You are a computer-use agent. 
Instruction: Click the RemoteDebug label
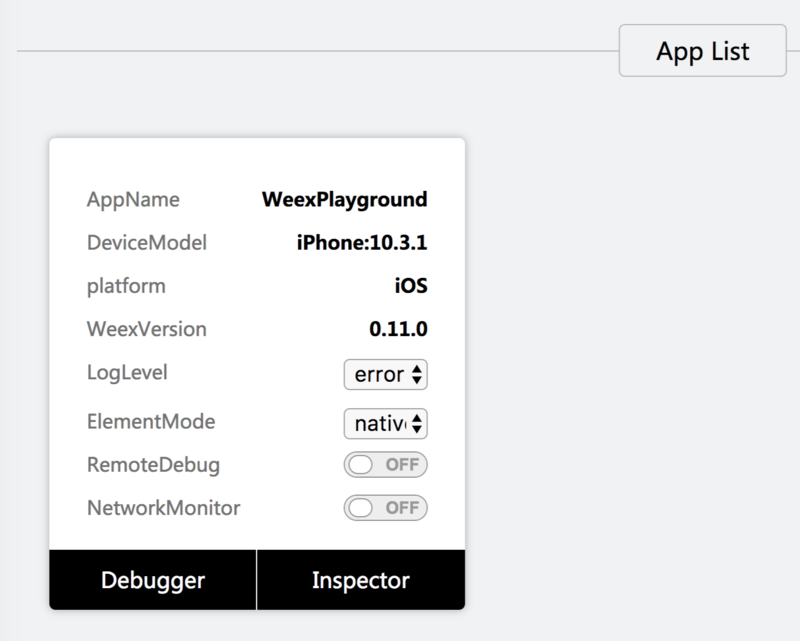tap(154, 465)
